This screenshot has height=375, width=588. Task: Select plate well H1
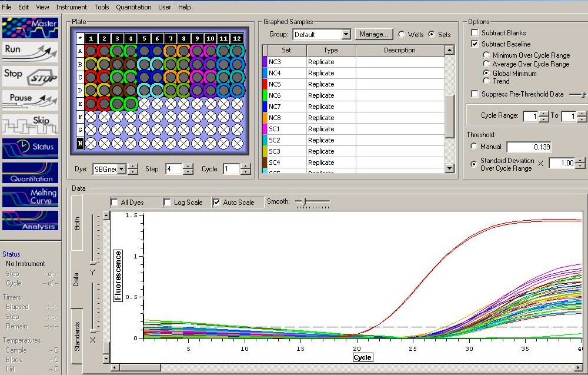(91, 143)
